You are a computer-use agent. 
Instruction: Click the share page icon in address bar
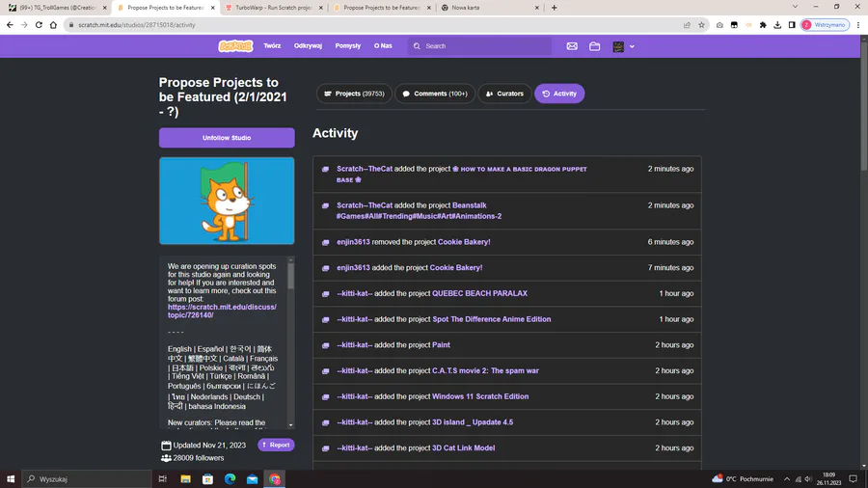(687, 25)
